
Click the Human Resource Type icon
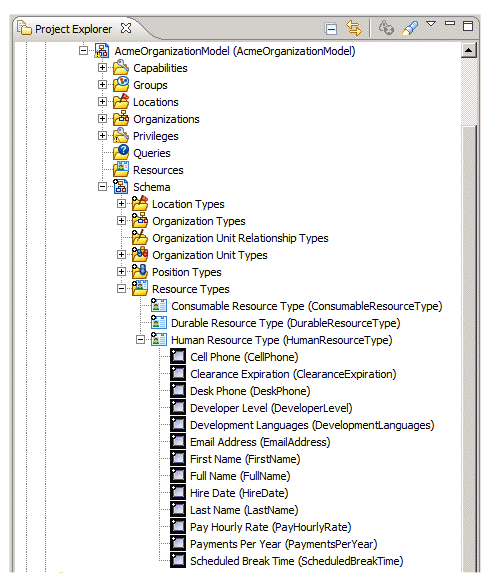coord(159,339)
